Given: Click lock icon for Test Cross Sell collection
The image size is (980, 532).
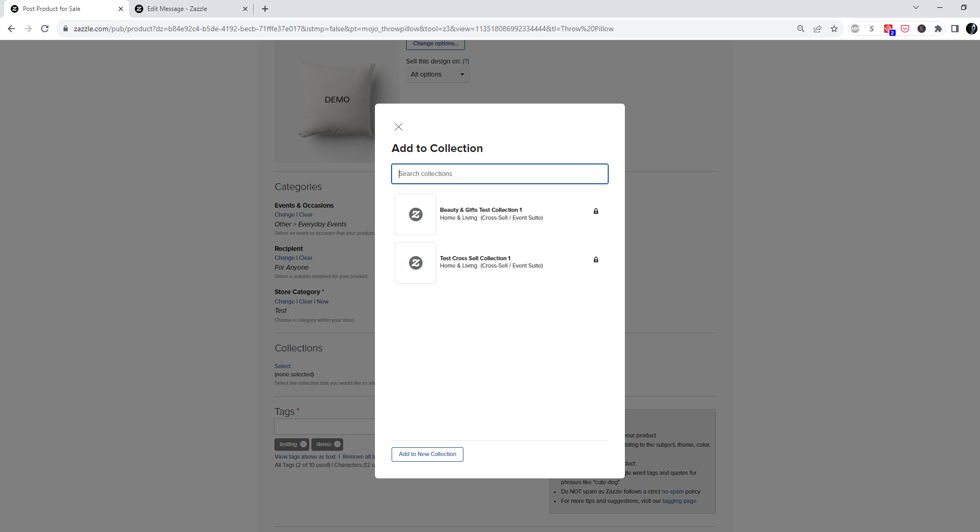Looking at the screenshot, I should point(596,260).
